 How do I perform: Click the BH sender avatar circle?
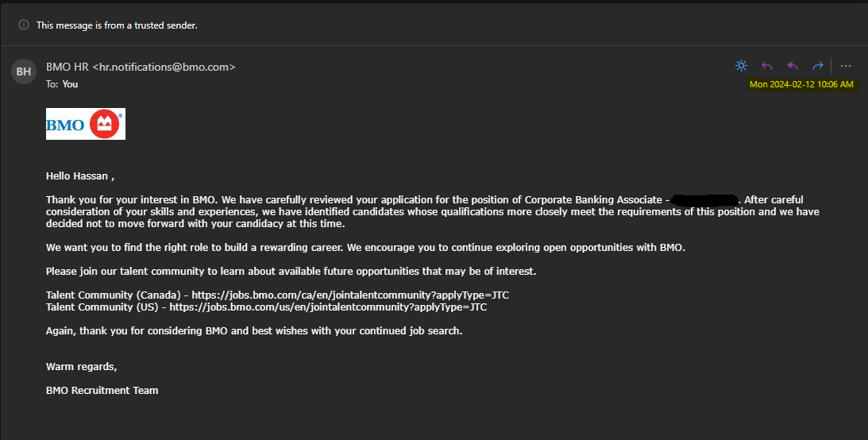click(24, 72)
